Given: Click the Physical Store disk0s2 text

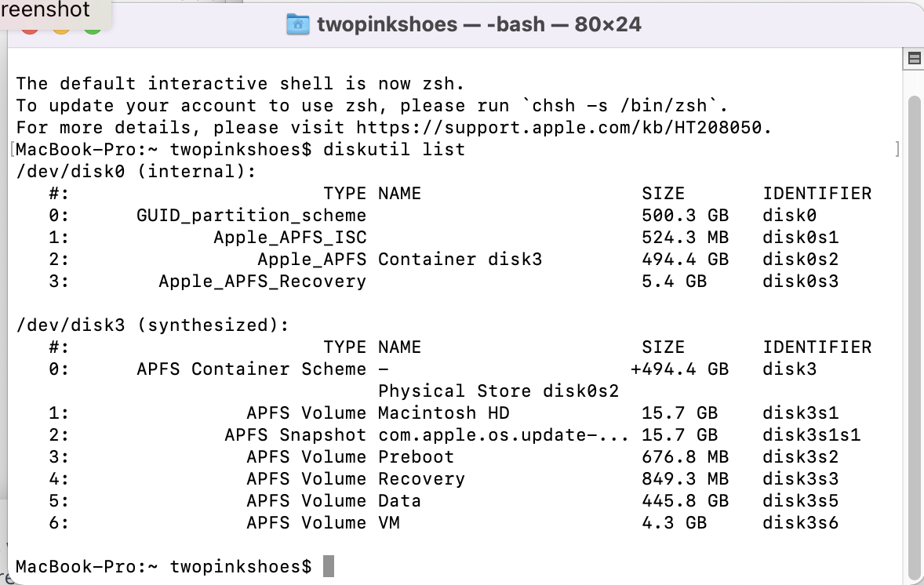Looking at the screenshot, I should pyautogui.click(x=499, y=391).
